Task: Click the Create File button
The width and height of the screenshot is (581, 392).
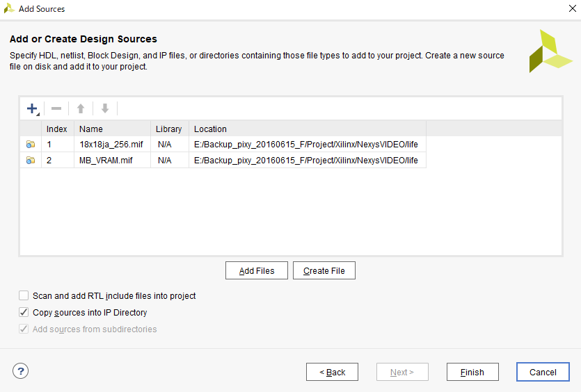Action: (x=324, y=270)
